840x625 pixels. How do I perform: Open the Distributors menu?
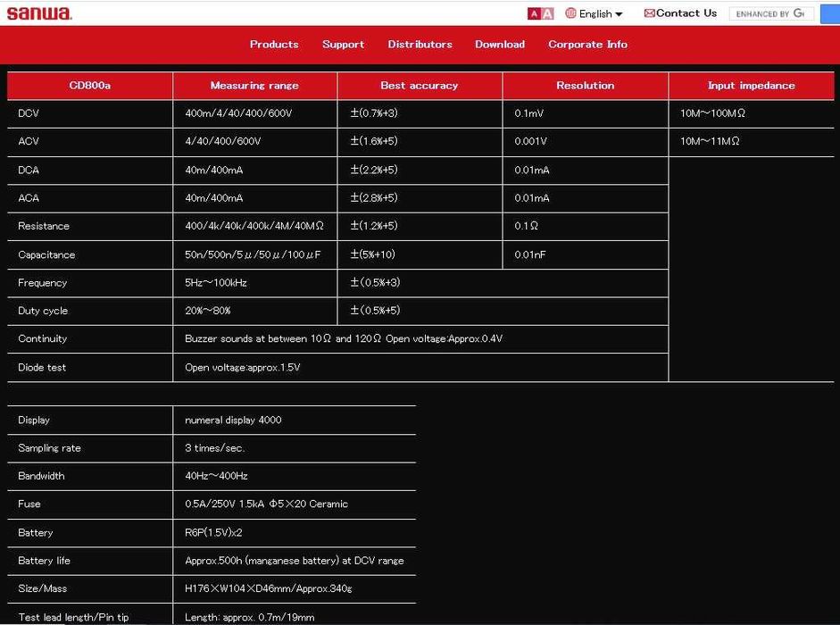420,45
